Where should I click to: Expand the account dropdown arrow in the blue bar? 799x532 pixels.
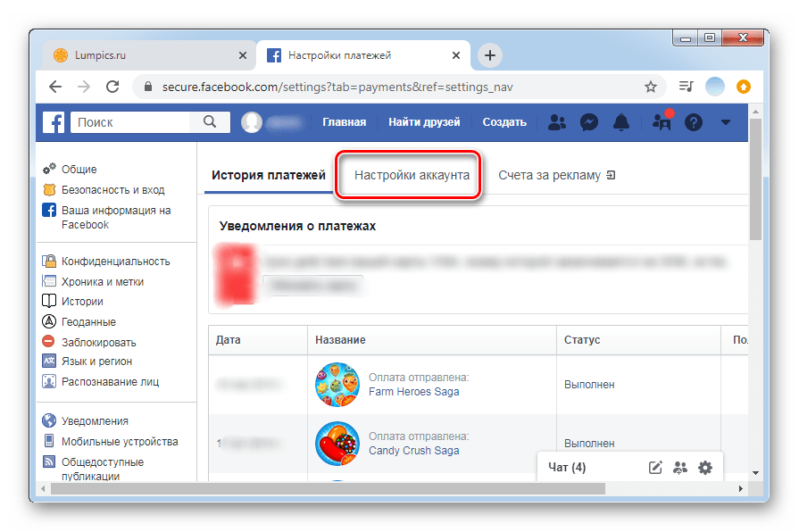click(x=726, y=122)
